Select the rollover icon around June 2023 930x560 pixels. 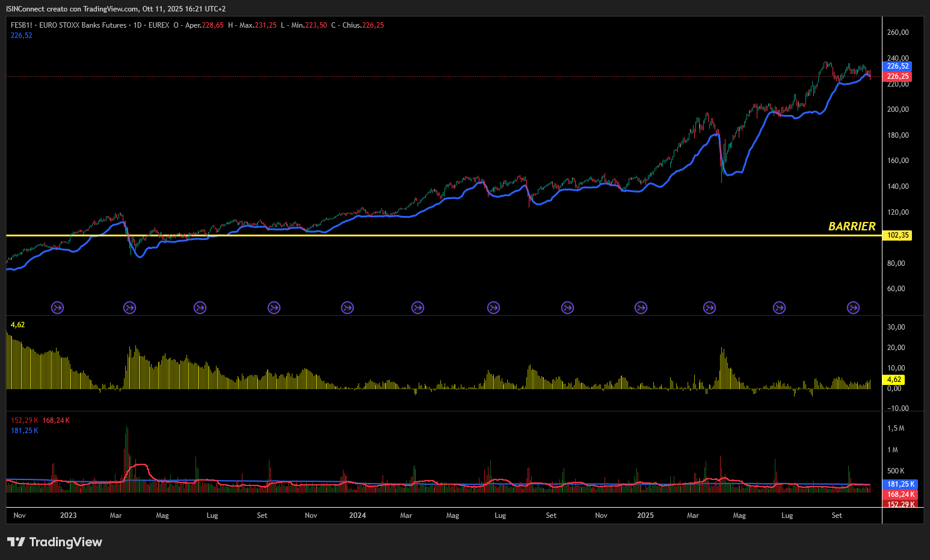click(200, 308)
